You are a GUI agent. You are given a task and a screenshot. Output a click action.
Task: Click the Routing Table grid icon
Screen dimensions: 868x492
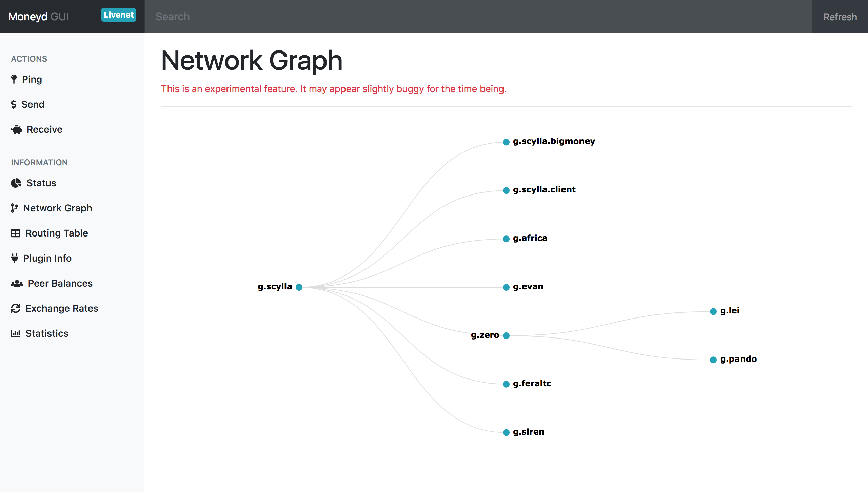(16, 233)
